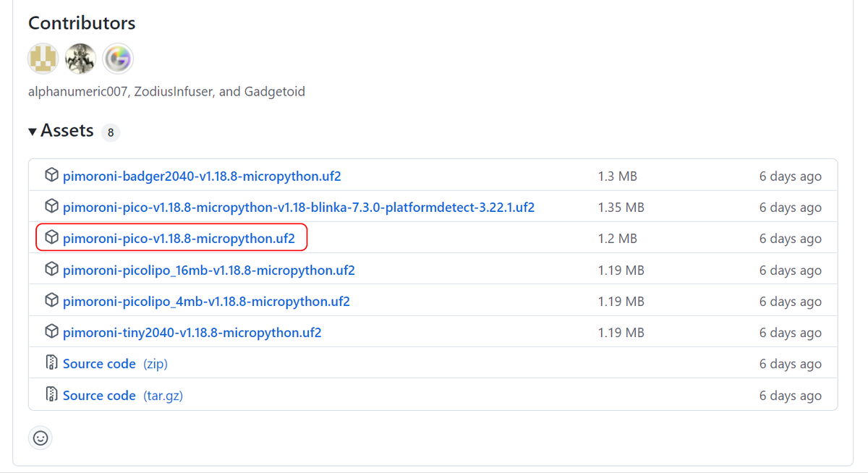Click the package icon beside picolipo_16mb file
The image size is (868, 473).
tap(51, 270)
